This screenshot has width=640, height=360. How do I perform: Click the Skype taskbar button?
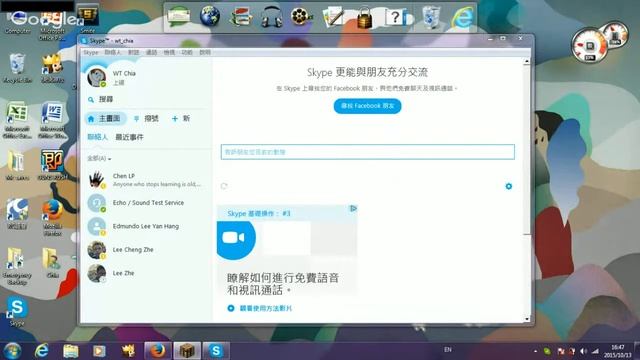click(x=216, y=351)
